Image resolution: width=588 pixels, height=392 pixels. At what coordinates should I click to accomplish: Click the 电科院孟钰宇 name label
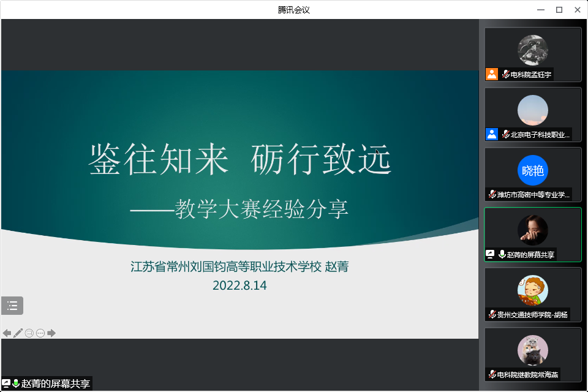click(530, 75)
